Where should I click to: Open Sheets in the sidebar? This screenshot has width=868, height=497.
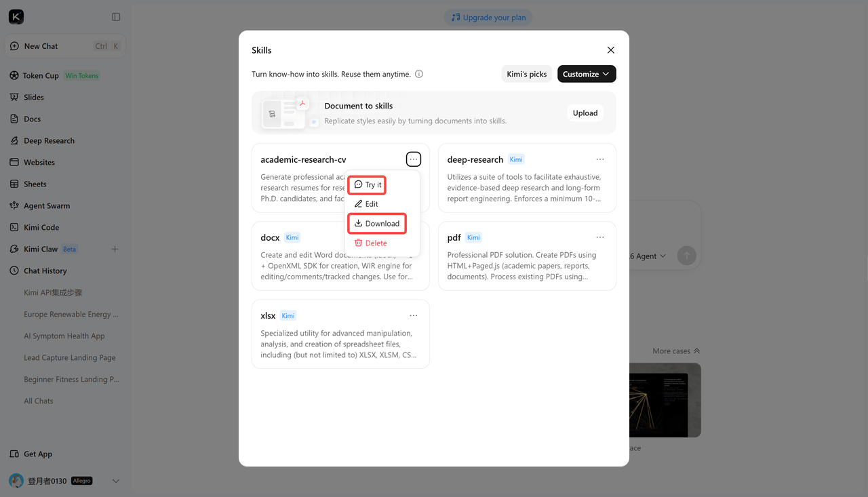coord(35,184)
